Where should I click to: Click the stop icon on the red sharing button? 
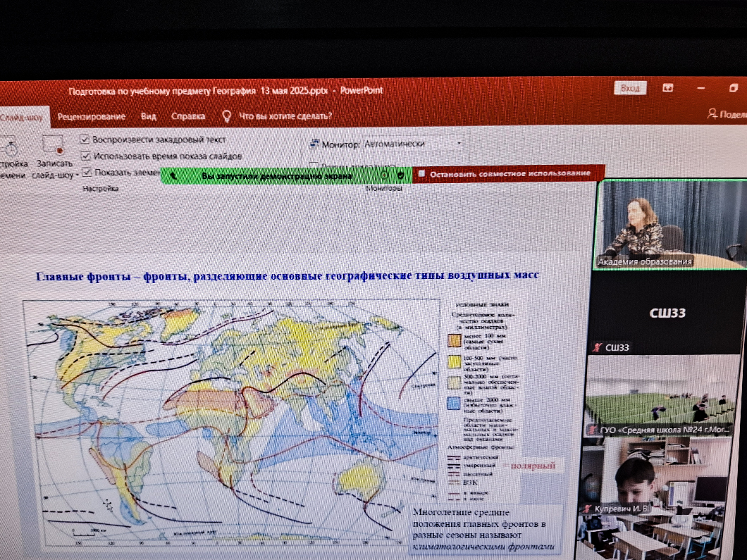[x=421, y=174]
